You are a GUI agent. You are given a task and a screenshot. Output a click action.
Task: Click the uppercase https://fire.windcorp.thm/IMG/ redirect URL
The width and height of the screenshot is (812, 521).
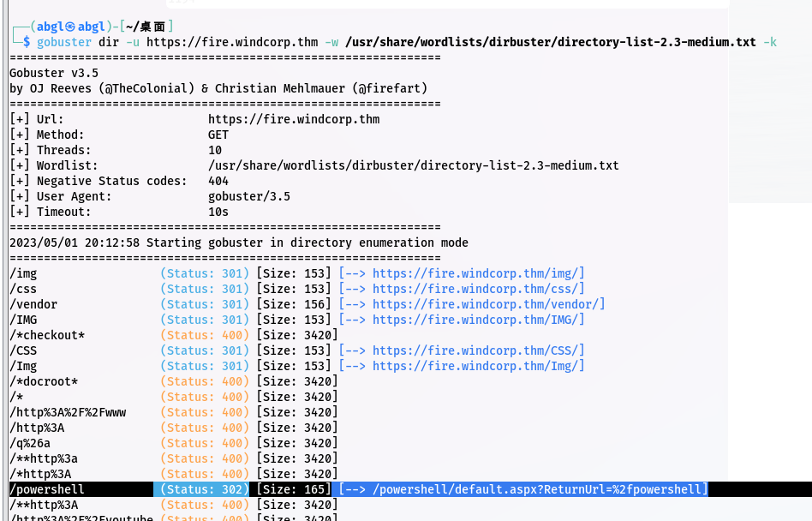tap(478, 320)
